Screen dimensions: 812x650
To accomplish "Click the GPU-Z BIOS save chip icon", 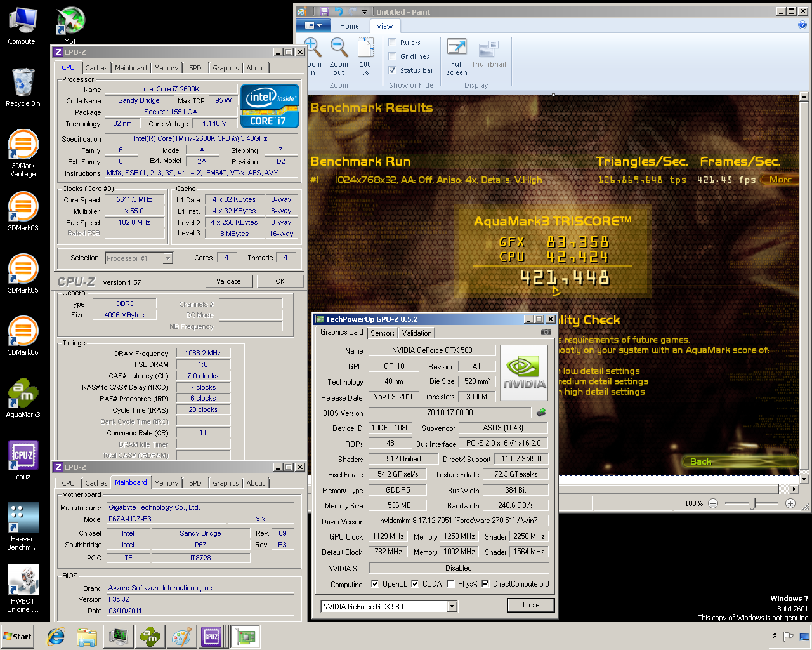I will point(541,413).
